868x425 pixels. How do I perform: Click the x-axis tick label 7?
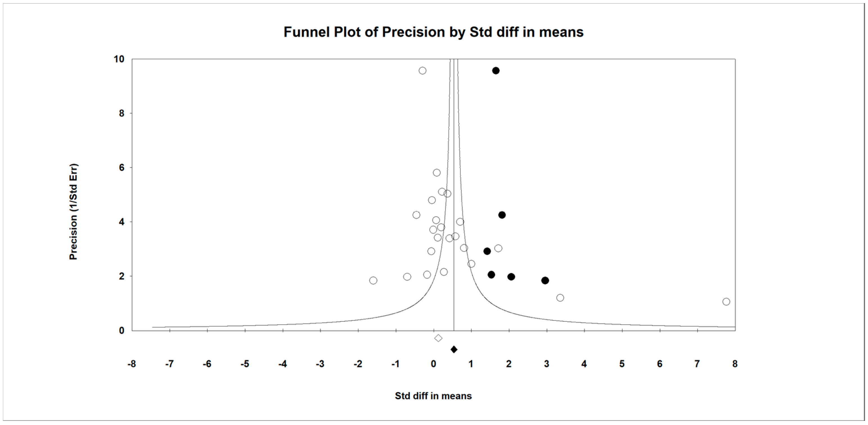click(x=697, y=364)
